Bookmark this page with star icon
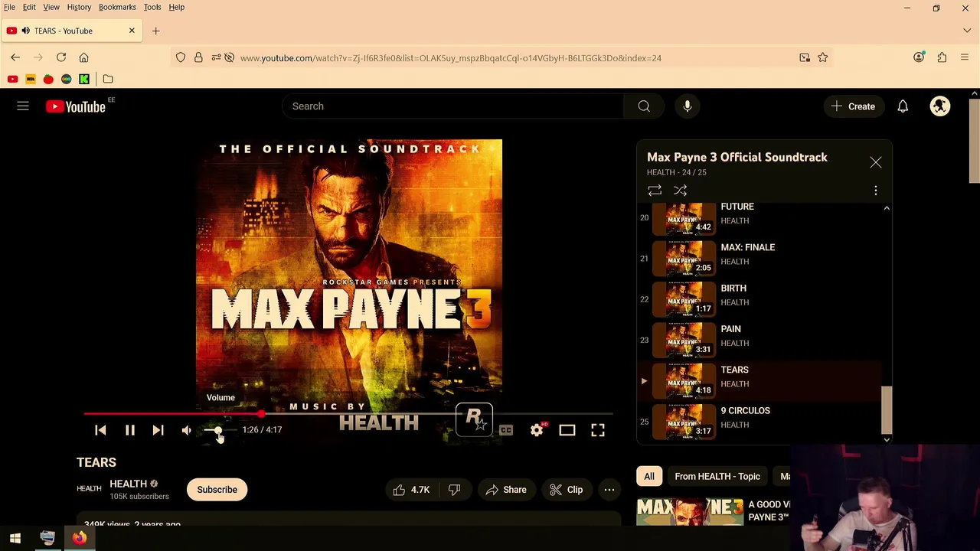 (822, 57)
